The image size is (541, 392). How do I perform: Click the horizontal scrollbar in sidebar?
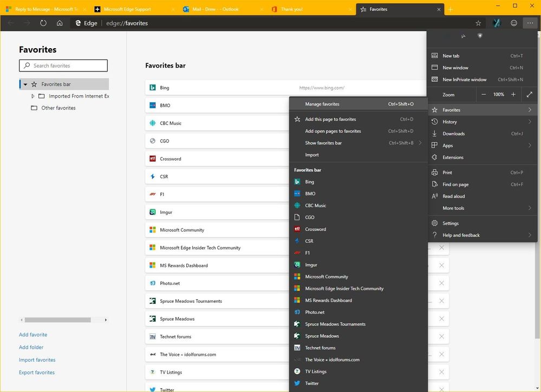(x=57, y=320)
